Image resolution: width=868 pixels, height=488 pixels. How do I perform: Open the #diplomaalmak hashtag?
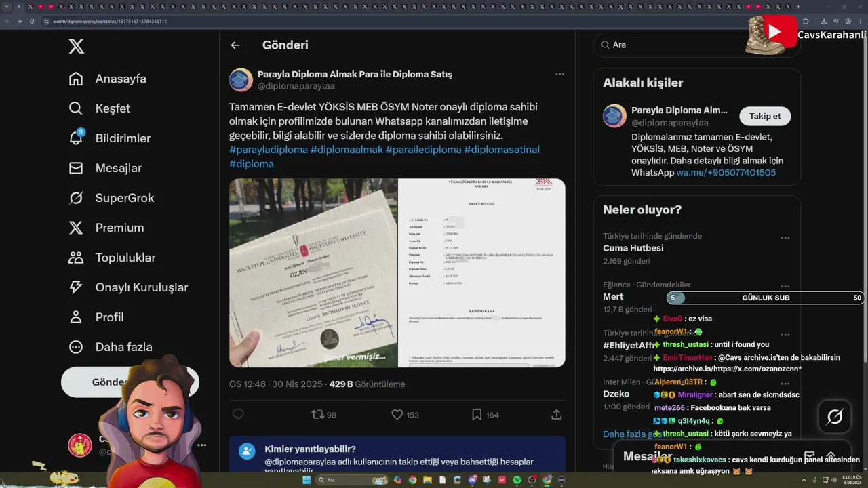[347, 150]
